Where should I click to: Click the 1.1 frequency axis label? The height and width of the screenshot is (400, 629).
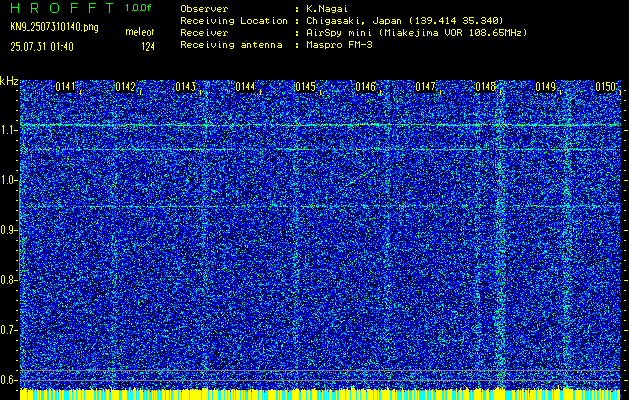click(x=8, y=130)
